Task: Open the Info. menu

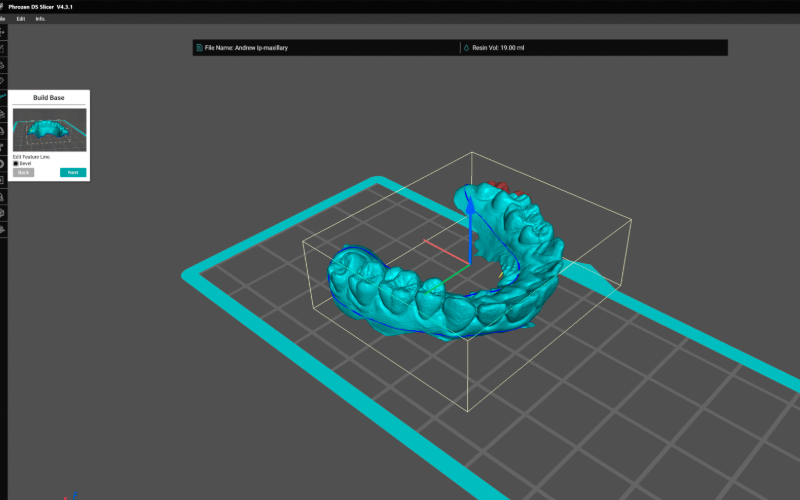Action: 40,19
